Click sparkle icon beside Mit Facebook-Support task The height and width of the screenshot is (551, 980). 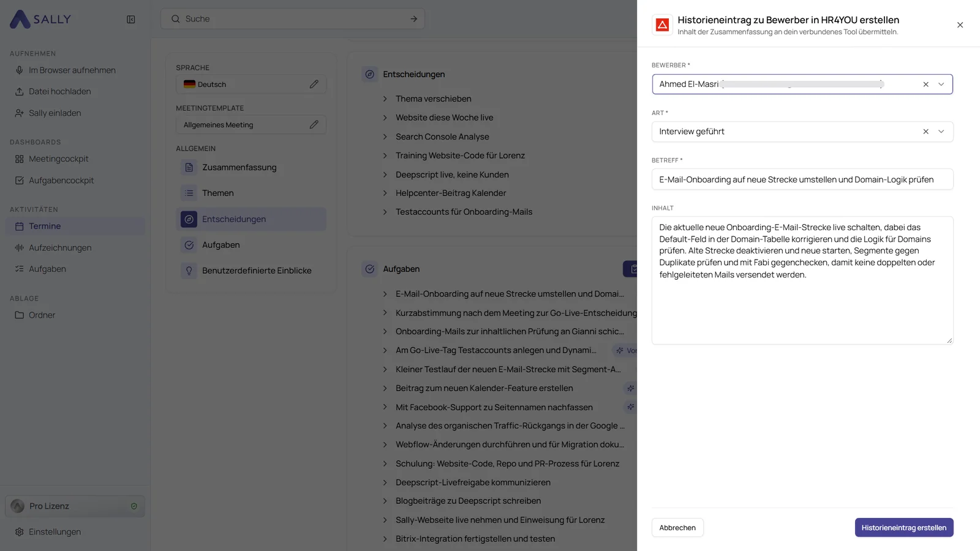point(630,407)
